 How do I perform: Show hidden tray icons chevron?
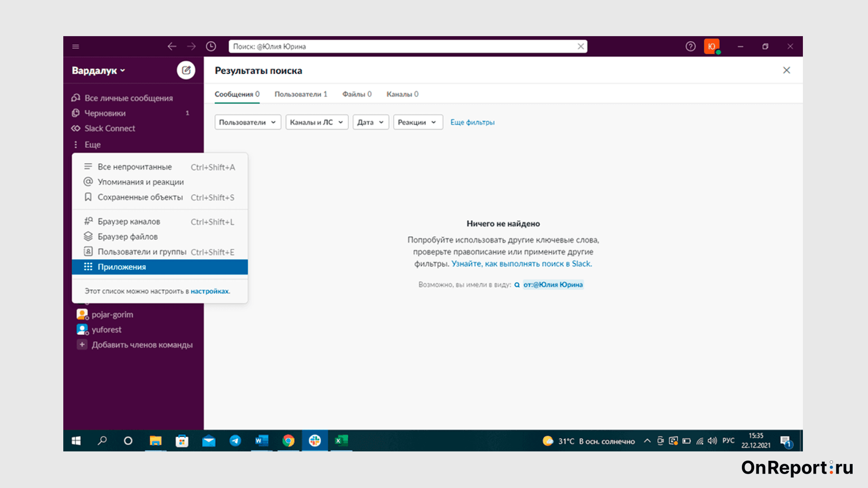tap(647, 441)
